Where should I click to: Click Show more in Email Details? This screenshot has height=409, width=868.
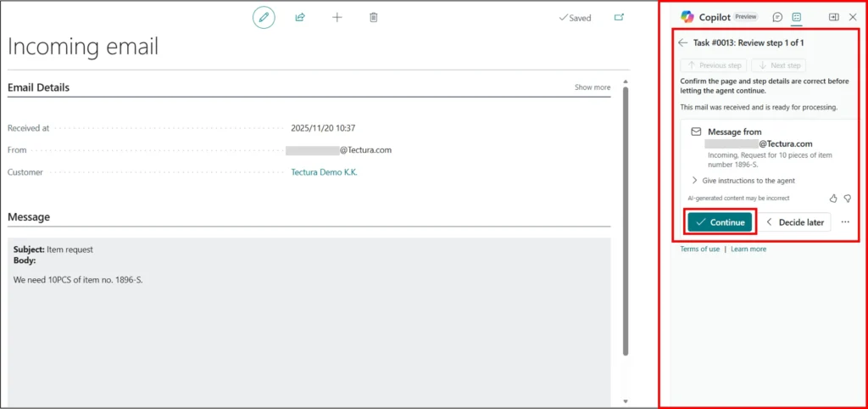click(592, 87)
